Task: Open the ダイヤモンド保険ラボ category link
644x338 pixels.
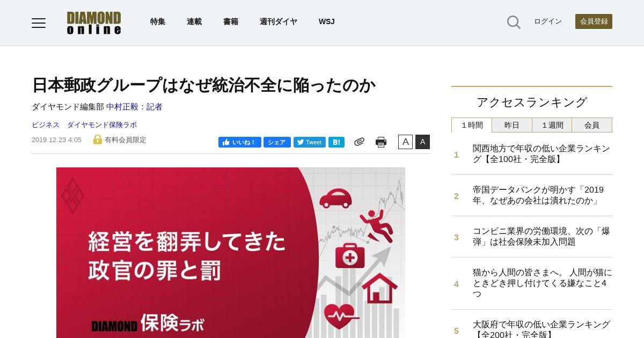Action: (x=102, y=125)
